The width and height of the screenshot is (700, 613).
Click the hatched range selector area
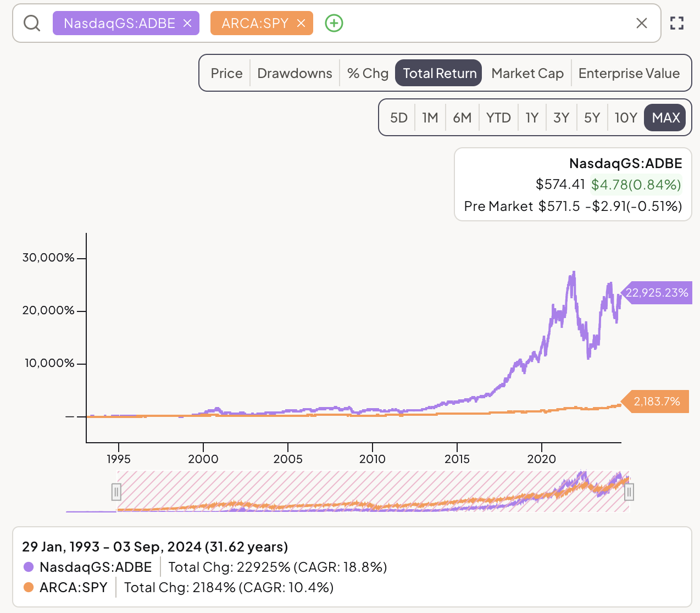click(373, 491)
